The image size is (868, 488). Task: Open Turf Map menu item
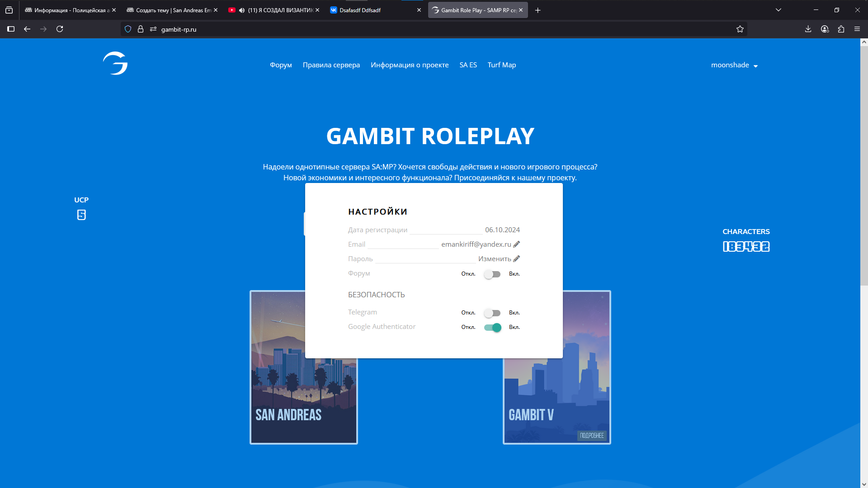(x=502, y=65)
